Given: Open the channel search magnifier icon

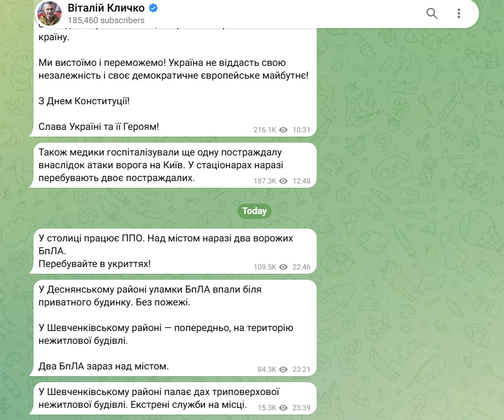Looking at the screenshot, I should [x=431, y=13].
